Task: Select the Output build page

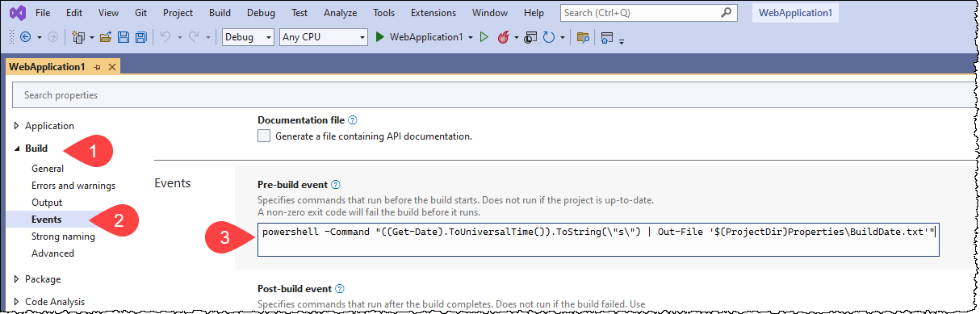Action: click(x=47, y=203)
